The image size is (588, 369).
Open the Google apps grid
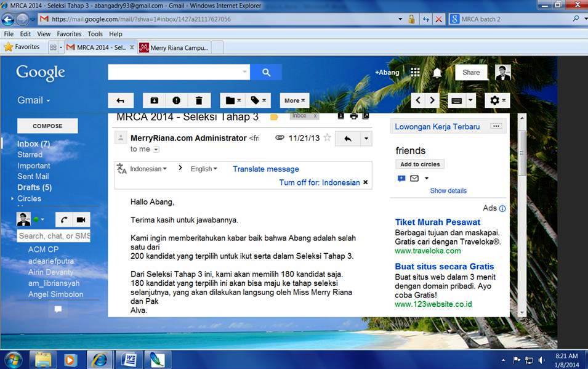(x=415, y=72)
